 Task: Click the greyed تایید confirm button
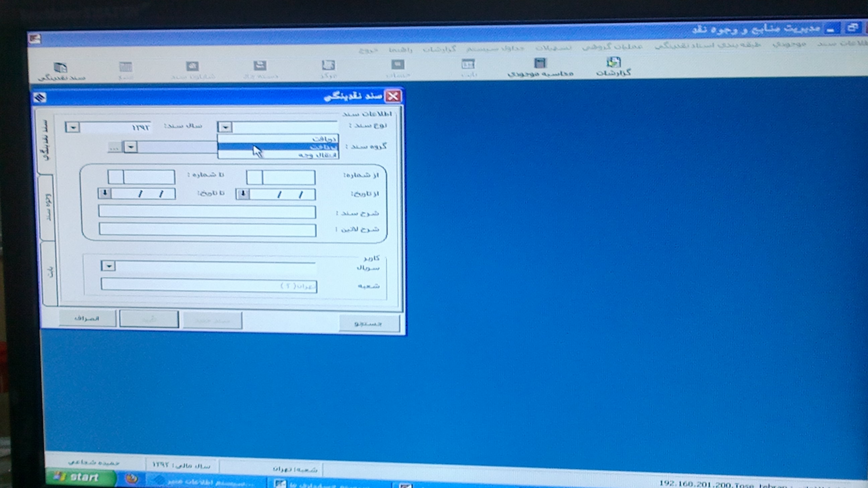pyautogui.click(x=149, y=319)
